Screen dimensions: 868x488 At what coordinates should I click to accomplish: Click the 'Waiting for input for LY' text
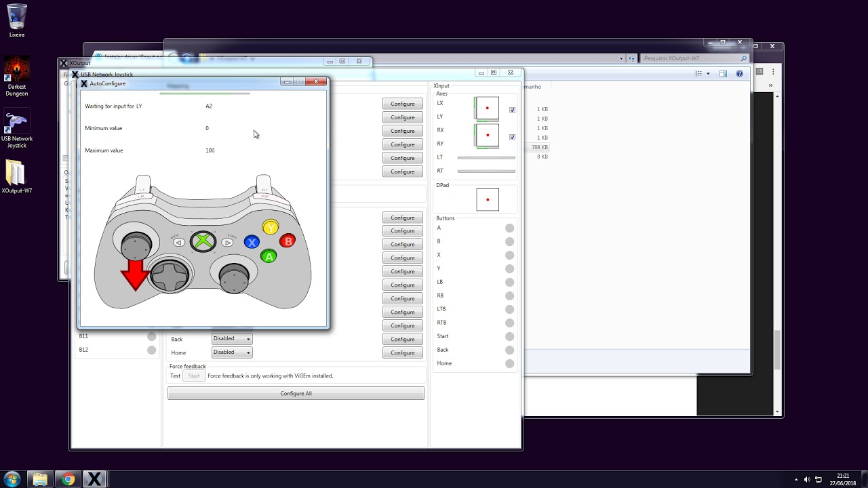(x=113, y=106)
